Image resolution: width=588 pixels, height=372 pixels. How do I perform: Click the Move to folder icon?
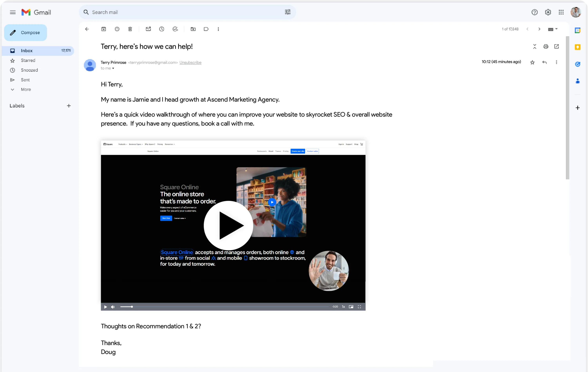point(193,29)
